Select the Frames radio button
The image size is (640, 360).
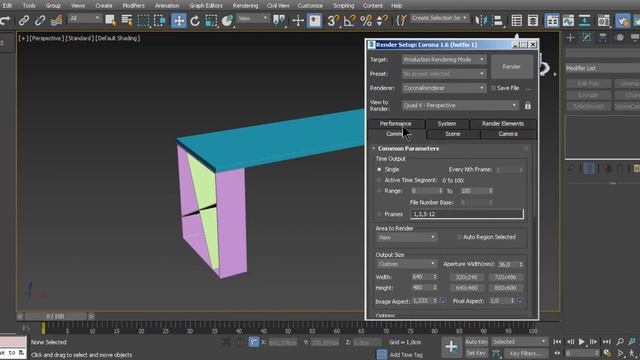(x=379, y=214)
